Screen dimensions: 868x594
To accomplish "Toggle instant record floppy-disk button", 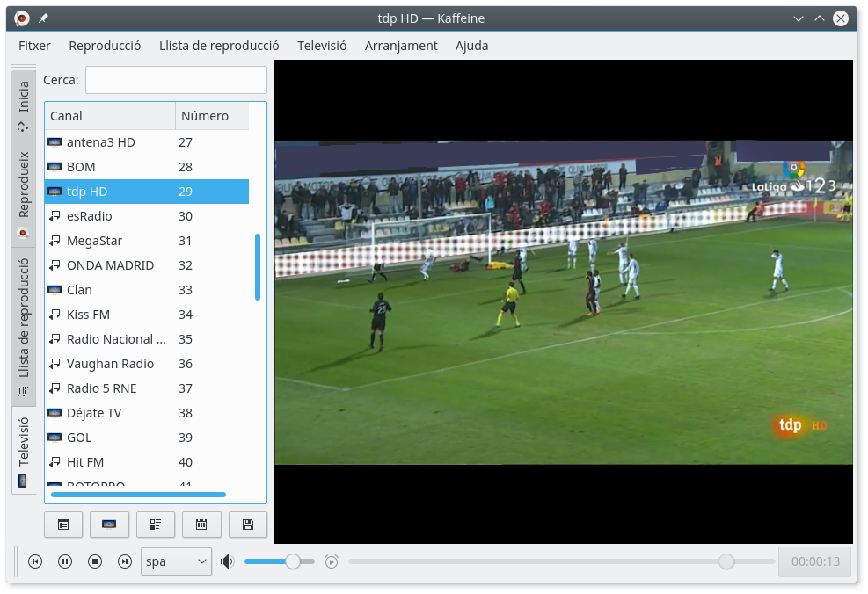I will 247,525.
